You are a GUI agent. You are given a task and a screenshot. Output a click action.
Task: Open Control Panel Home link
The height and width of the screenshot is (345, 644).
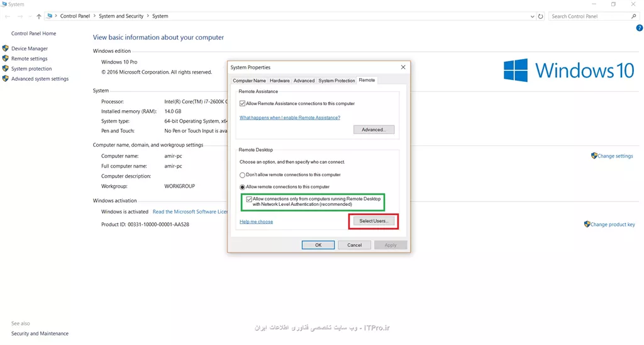pos(34,33)
